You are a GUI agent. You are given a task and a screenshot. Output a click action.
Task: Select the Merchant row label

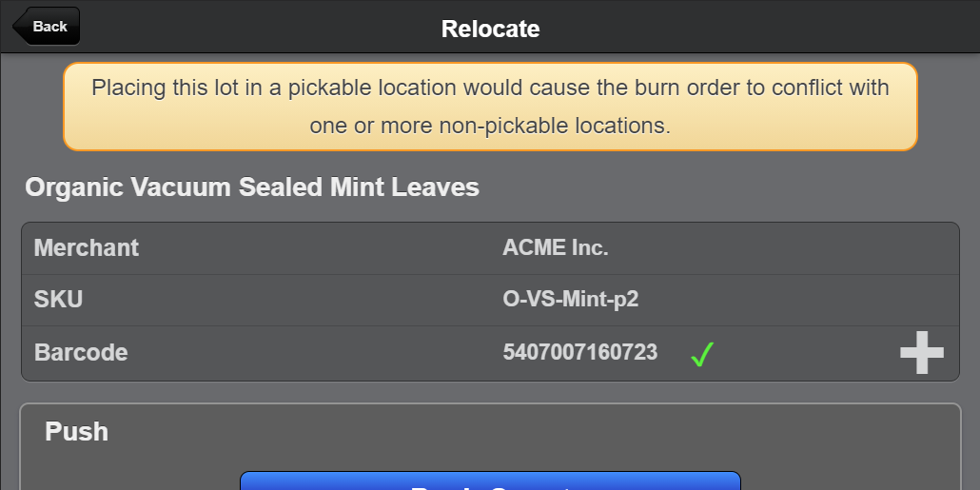point(87,248)
